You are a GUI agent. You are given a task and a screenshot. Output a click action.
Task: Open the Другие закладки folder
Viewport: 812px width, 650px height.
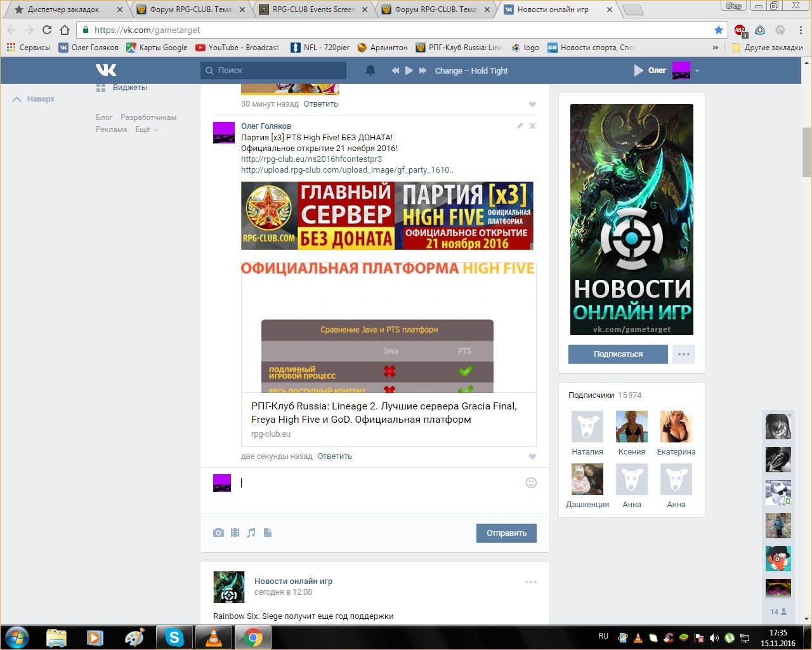click(x=767, y=48)
